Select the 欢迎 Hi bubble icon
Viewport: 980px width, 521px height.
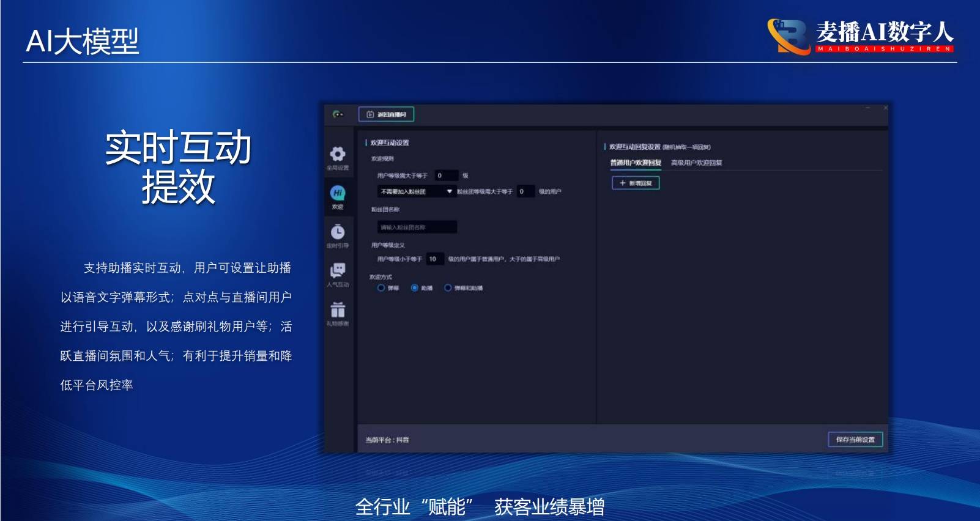[338, 193]
